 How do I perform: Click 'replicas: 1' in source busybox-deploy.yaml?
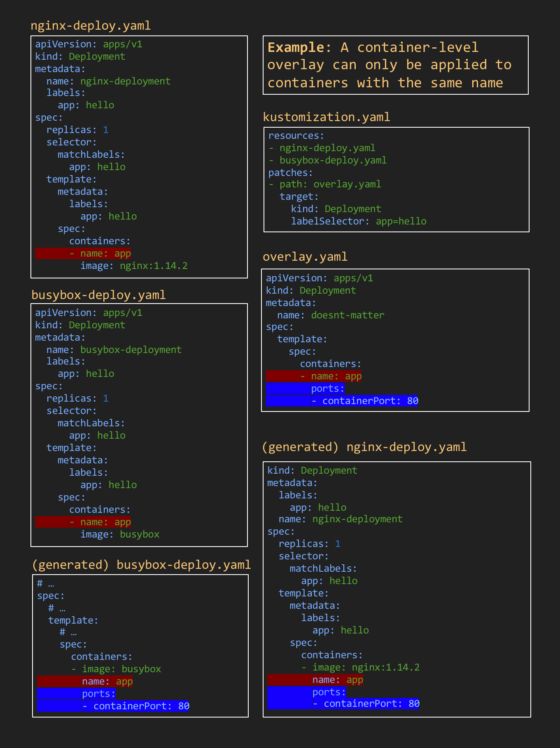coord(77,398)
